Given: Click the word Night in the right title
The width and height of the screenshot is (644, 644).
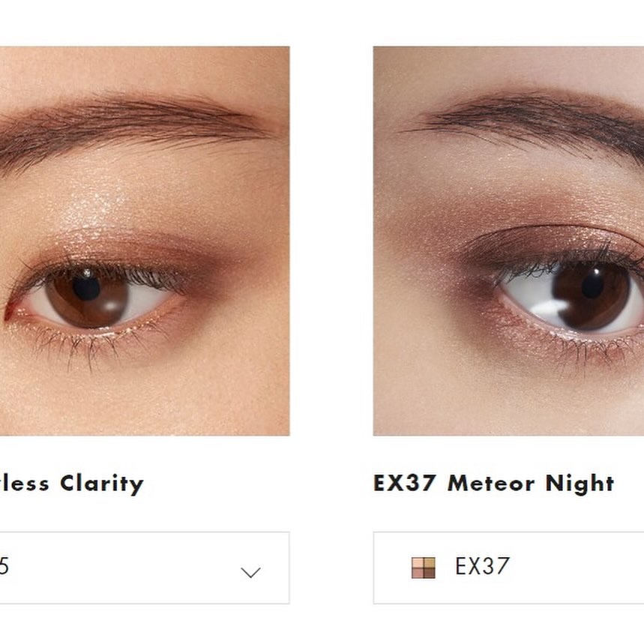Looking at the screenshot, I should 580,484.
